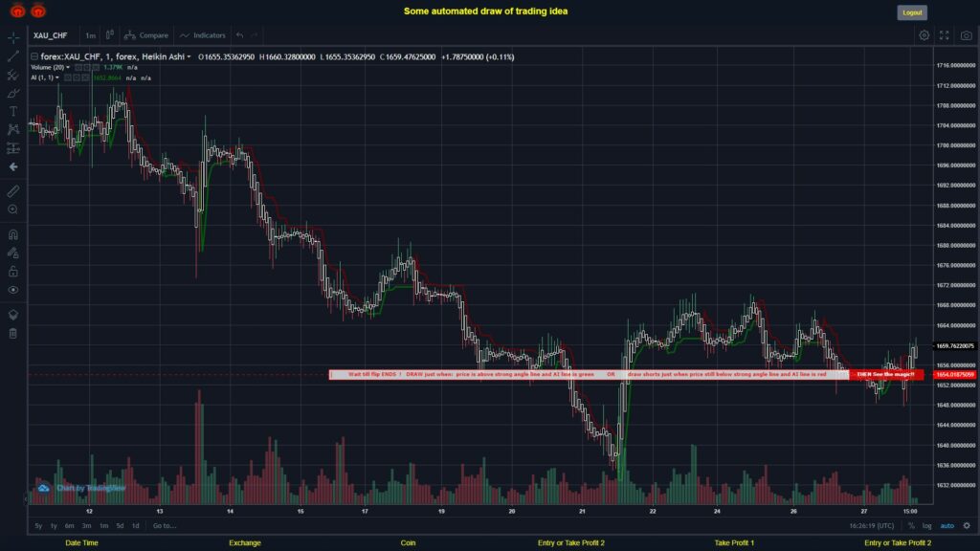Enter fullscreen mode
Screen dimensions: 980x551
click(x=945, y=35)
